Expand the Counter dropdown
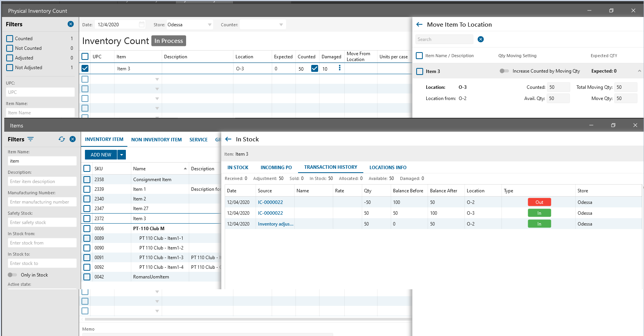The width and height of the screenshot is (644, 336). (281, 25)
